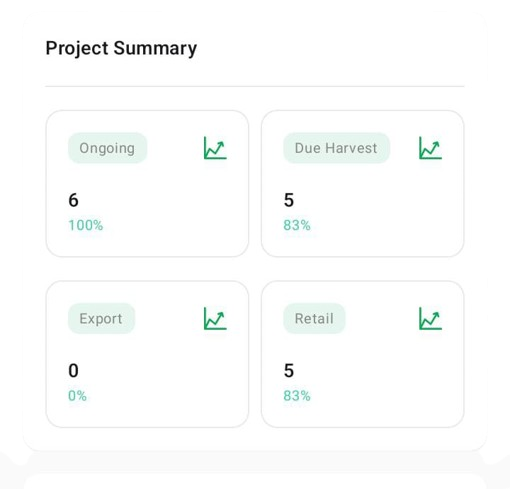Click the Due Harvest trend chart icon
This screenshot has height=489, width=510.
(430, 148)
